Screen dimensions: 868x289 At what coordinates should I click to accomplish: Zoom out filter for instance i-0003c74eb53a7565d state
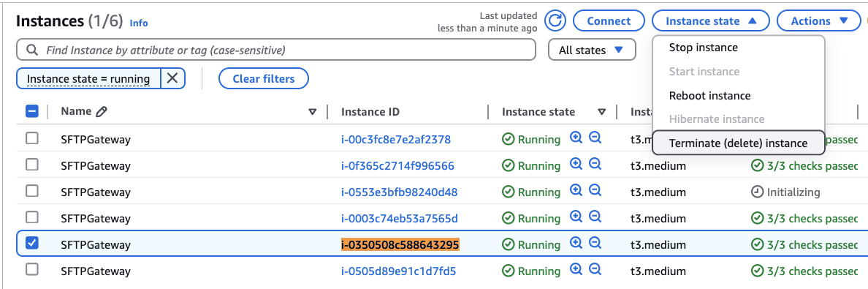[x=595, y=217]
